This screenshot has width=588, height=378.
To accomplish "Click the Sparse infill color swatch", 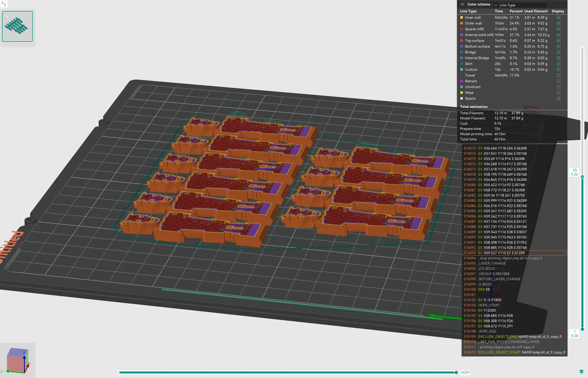I will click(x=462, y=29).
